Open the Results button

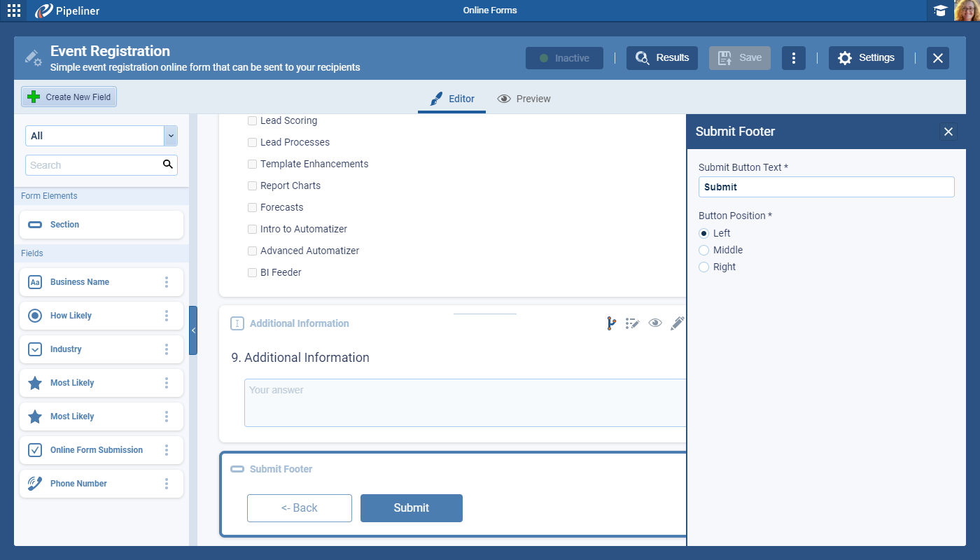pyautogui.click(x=662, y=58)
